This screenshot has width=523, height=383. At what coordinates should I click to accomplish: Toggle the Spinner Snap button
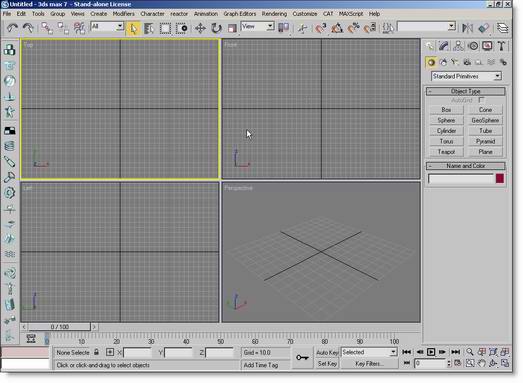point(370,28)
